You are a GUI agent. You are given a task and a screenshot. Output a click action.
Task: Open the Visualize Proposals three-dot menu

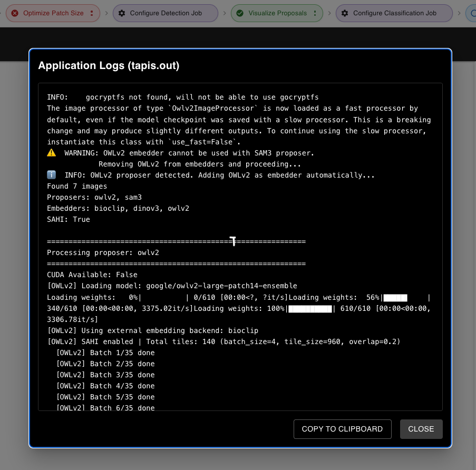point(315,13)
